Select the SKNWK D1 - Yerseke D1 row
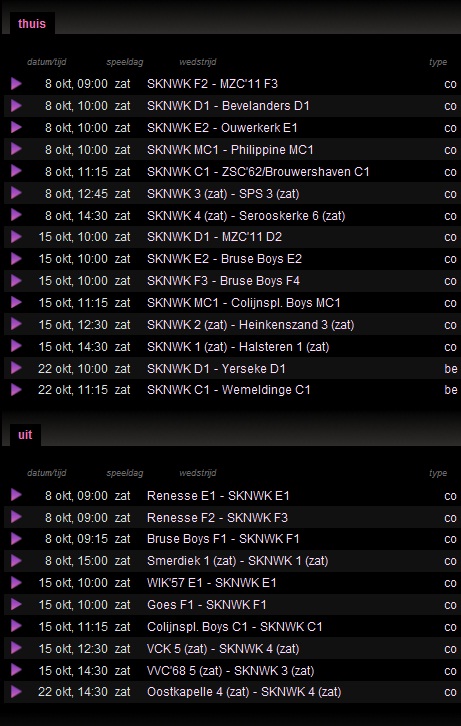Screen dimensions: 461x726 [x=230, y=369]
